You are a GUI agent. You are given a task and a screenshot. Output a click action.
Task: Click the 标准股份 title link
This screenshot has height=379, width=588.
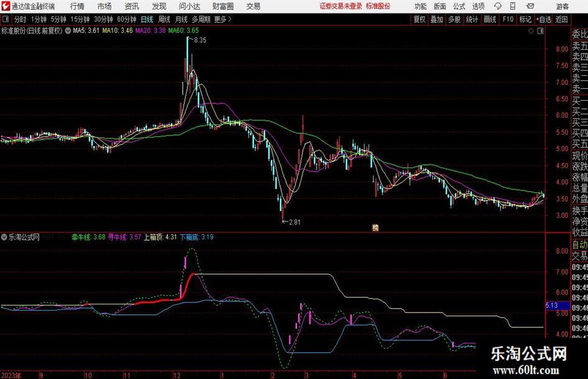[x=378, y=6]
